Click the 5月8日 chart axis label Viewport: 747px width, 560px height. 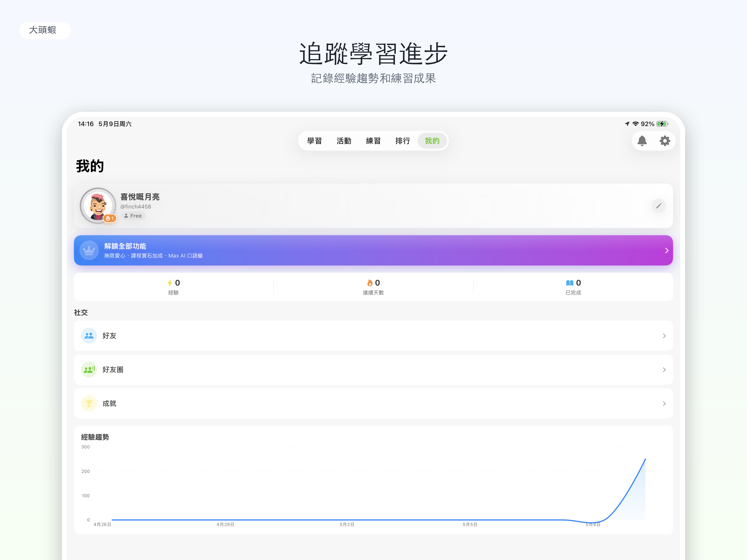(x=593, y=524)
